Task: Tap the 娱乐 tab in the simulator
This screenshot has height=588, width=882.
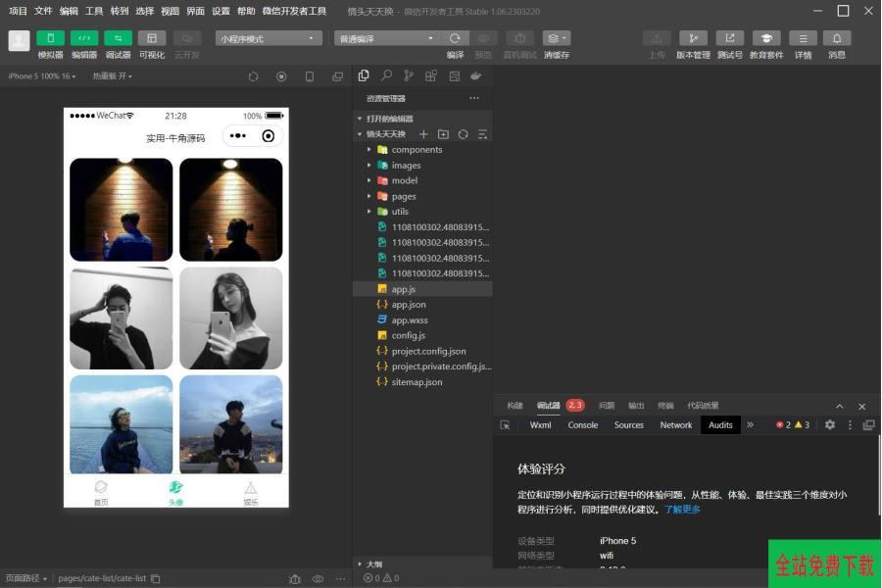Action: pyautogui.click(x=250, y=492)
